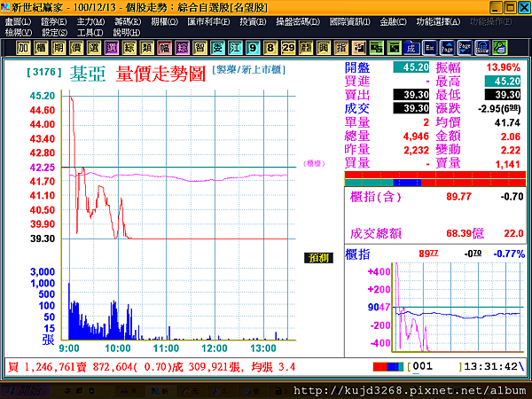Open the 匯市利率(F) menu
This screenshot has width=532, height=399.
[208, 22]
